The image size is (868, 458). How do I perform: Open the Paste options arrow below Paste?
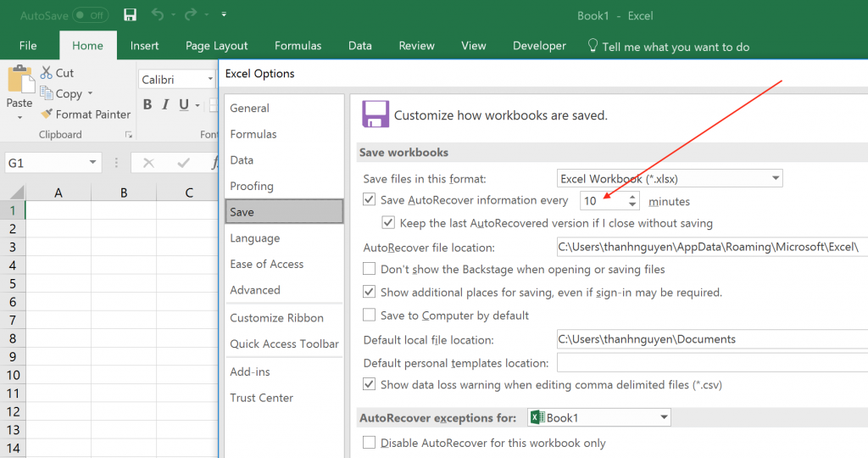coord(20,117)
